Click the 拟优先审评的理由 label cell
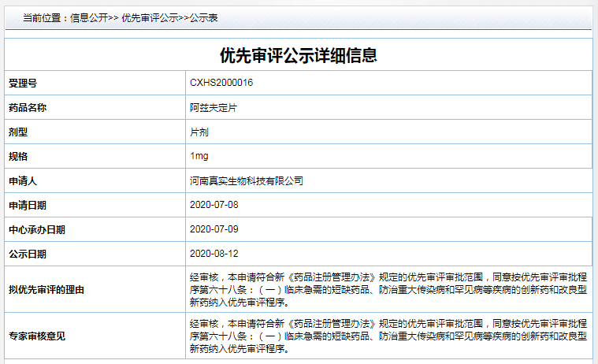The height and width of the screenshot is (364, 598). pos(95,289)
